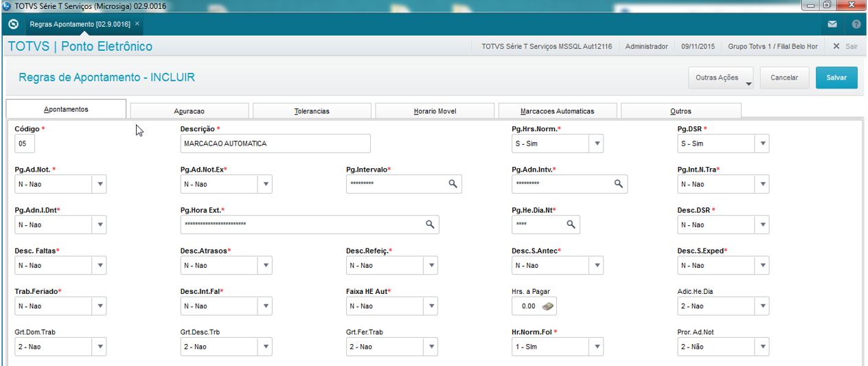Open Pg.He.Dia.Nt search magnifier

(x=571, y=225)
